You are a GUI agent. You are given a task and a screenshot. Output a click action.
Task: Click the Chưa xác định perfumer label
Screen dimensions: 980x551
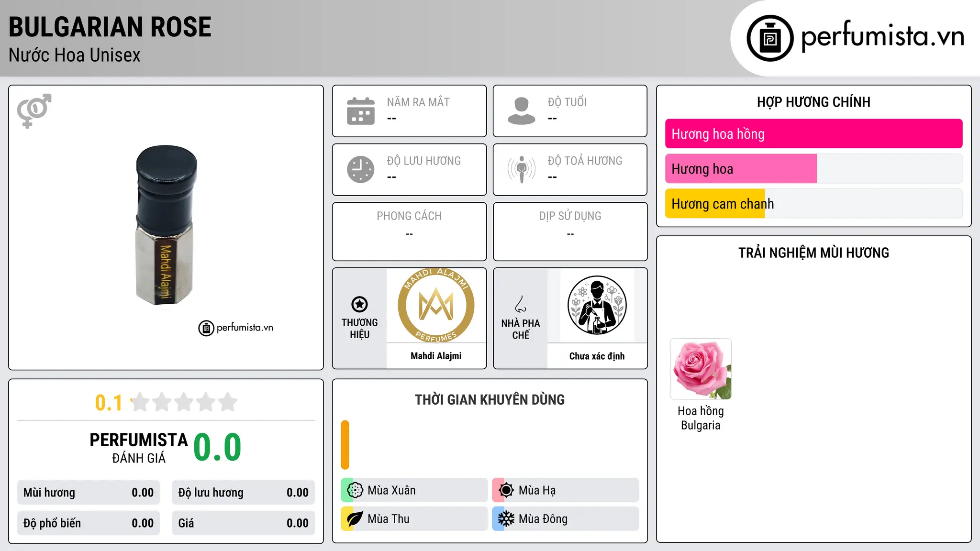click(x=597, y=356)
